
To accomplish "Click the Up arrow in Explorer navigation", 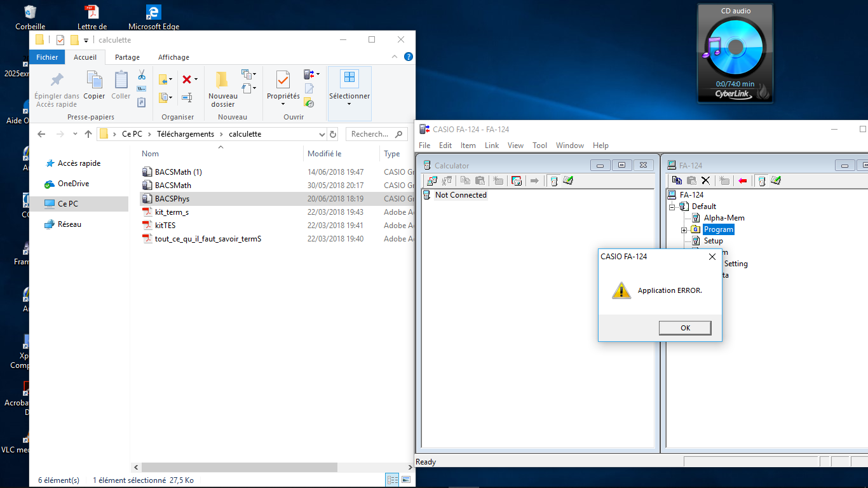I will pos(88,134).
